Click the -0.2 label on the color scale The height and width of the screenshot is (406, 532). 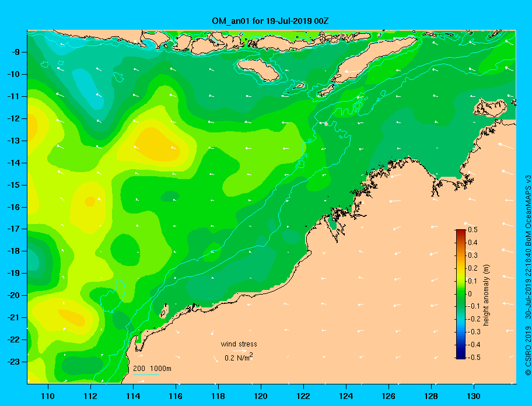click(474, 319)
